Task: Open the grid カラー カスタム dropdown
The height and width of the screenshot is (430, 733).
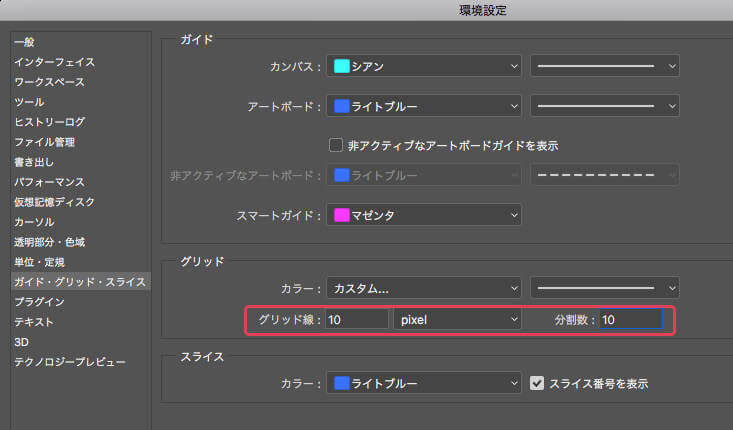Action: pyautogui.click(x=424, y=288)
